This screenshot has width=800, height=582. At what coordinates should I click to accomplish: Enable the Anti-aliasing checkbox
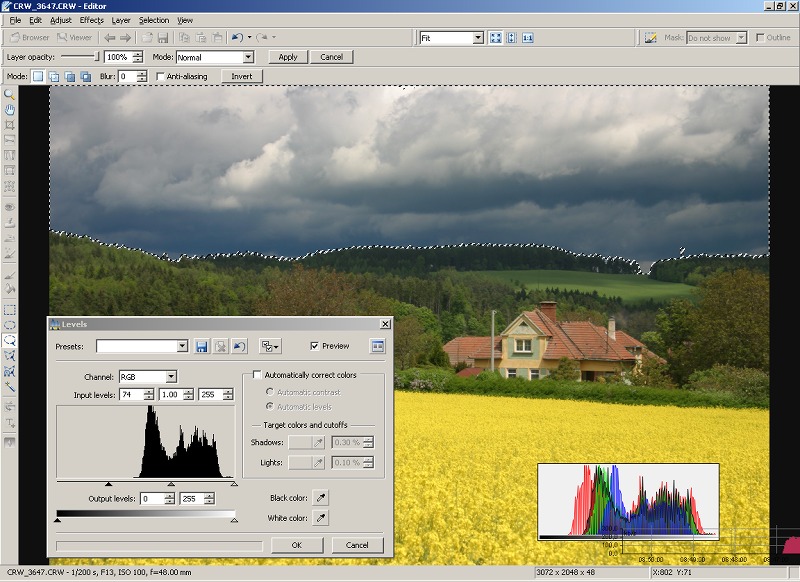tap(161, 76)
